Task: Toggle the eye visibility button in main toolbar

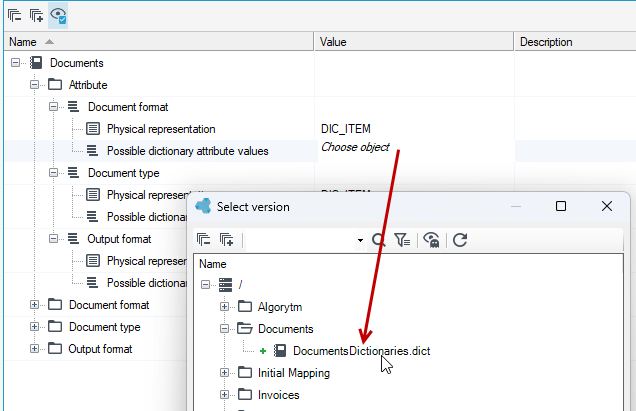Action: 58,15
